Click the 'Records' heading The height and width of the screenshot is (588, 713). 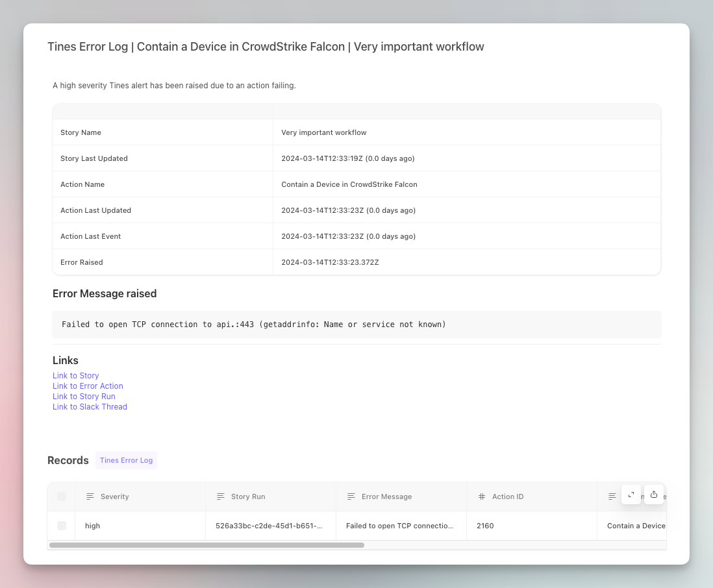point(68,460)
